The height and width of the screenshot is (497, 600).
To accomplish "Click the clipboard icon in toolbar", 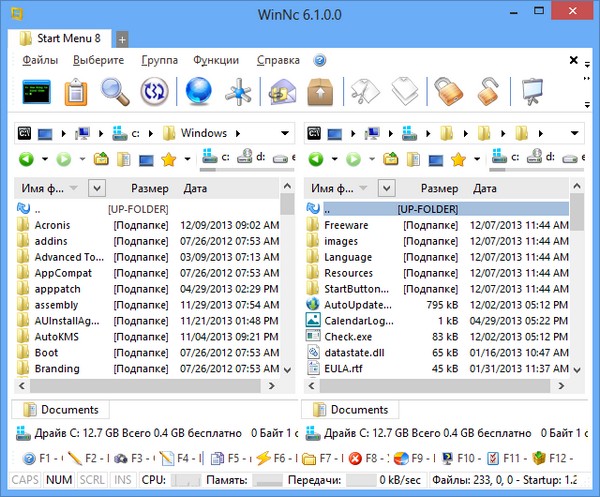I will [x=76, y=92].
